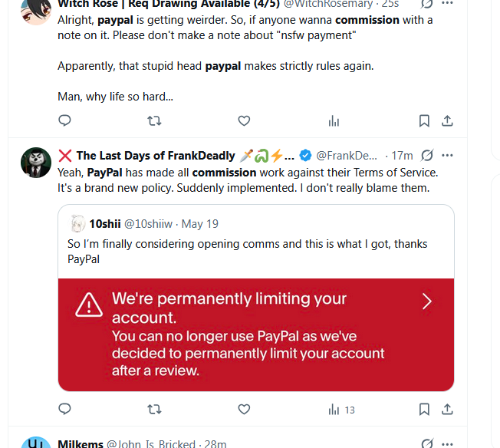View 13 views stat on FrankDeadly's tweet
This screenshot has height=448, width=500.
(341, 410)
